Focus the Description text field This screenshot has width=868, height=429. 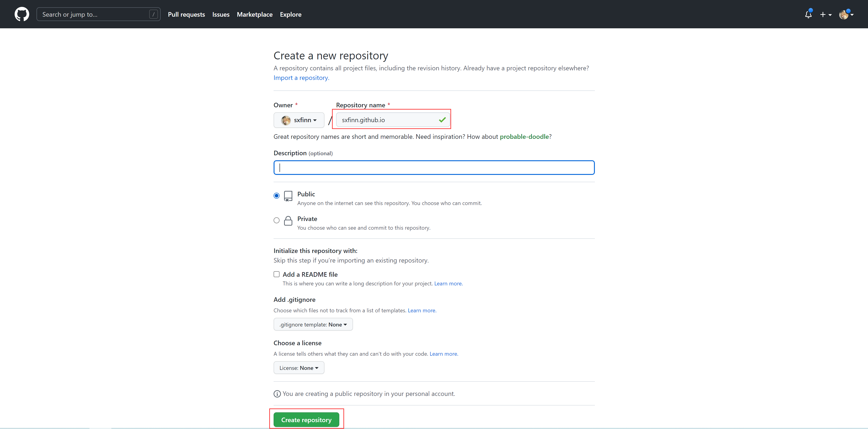click(x=434, y=168)
